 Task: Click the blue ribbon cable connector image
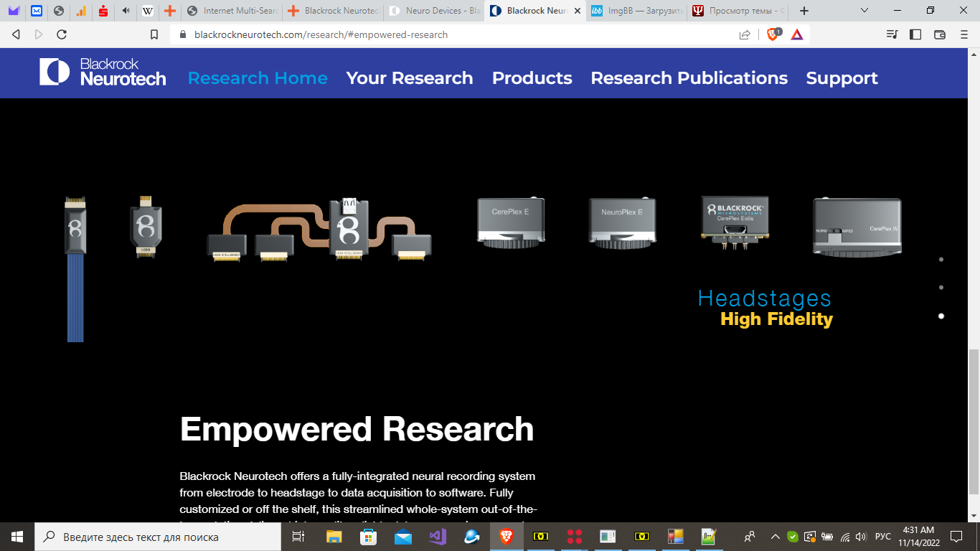[75, 269]
